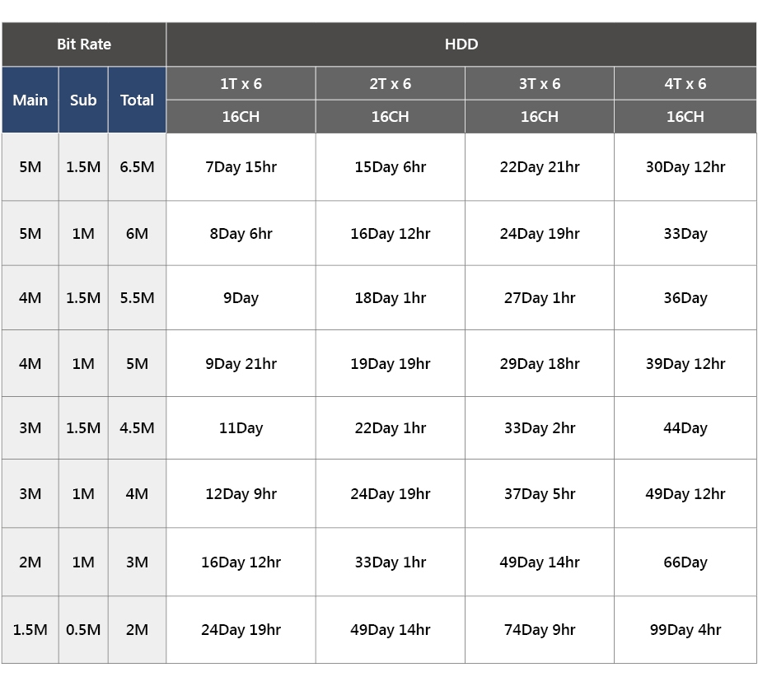Click the 99Day 4hr cell

(x=685, y=630)
